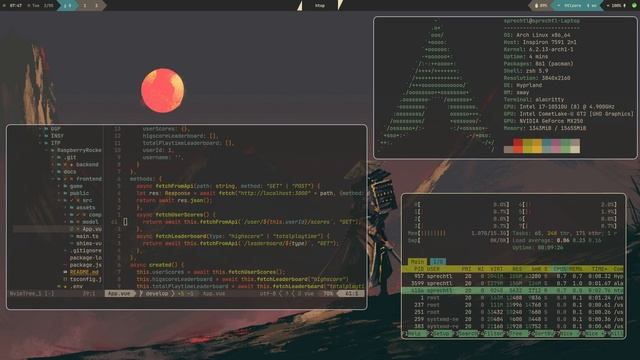Click the develop branch name in statusline

click(x=157, y=293)
